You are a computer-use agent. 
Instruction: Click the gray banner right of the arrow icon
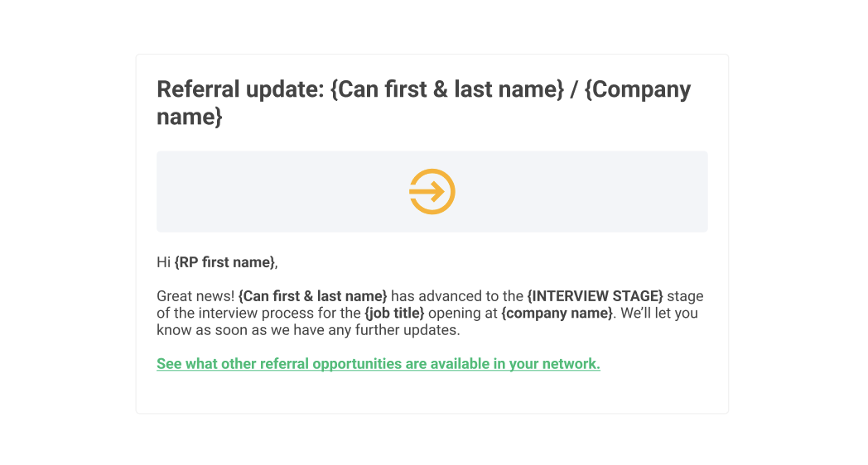(581, 191)
